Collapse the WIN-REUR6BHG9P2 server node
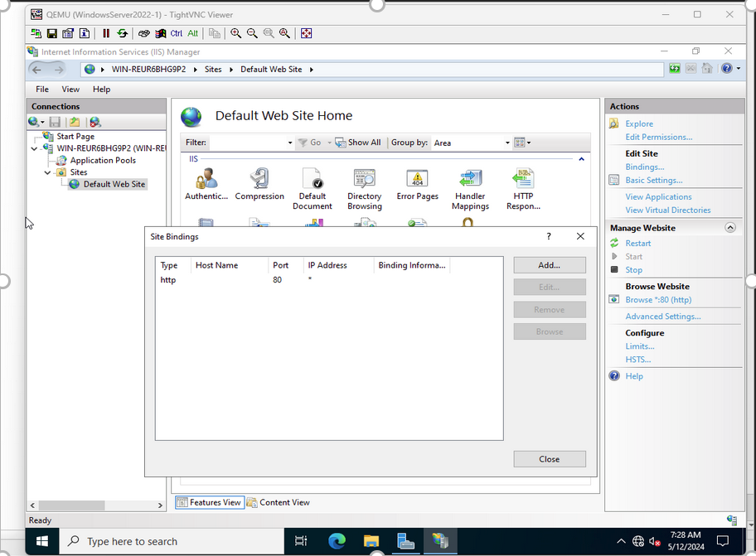The image size is (756, 556). coord(34,148)
